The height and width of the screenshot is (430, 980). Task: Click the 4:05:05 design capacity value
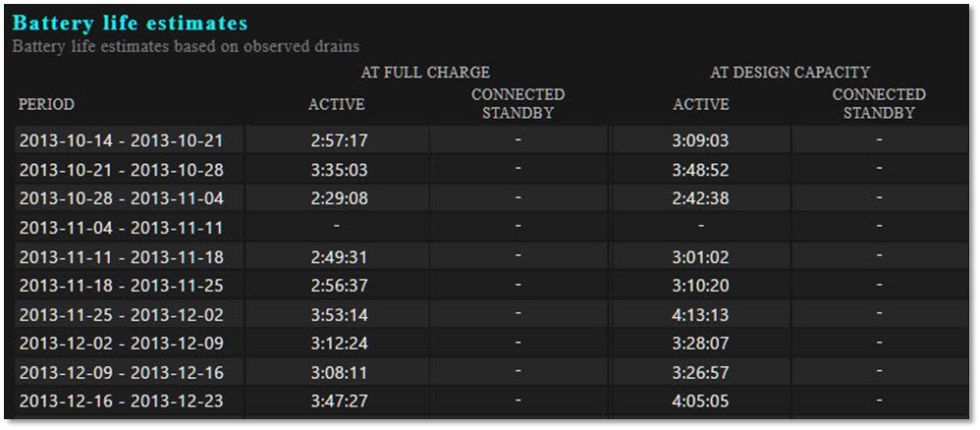(700, 402)
